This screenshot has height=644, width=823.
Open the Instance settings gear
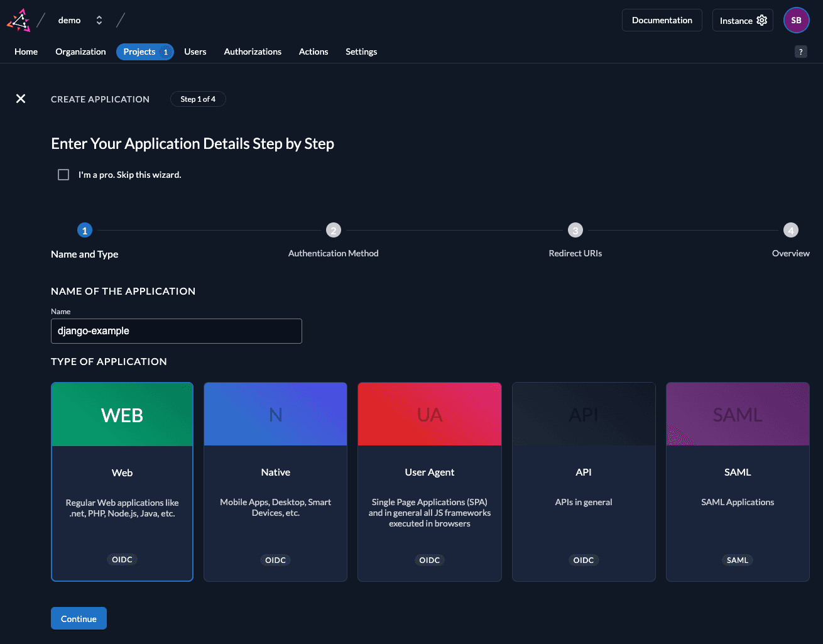coord(761,19)
